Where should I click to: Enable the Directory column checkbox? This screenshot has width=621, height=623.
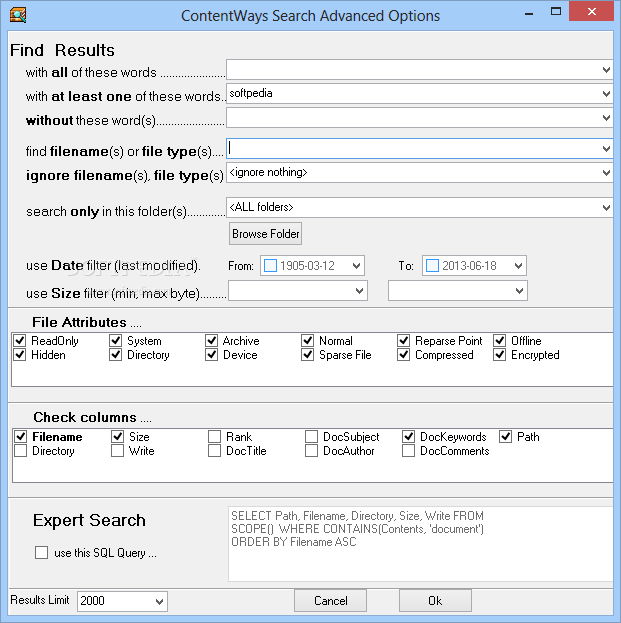tap(21, 451)
